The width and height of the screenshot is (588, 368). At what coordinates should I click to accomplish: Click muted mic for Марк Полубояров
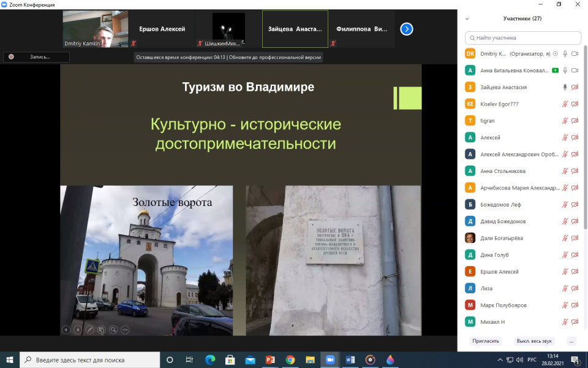click(565, 305)
